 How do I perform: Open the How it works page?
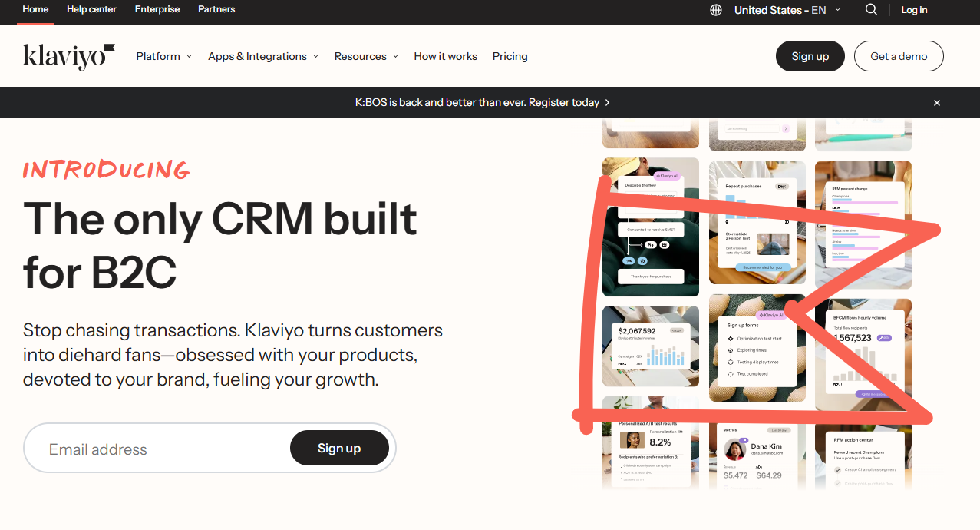coord(446,56)
